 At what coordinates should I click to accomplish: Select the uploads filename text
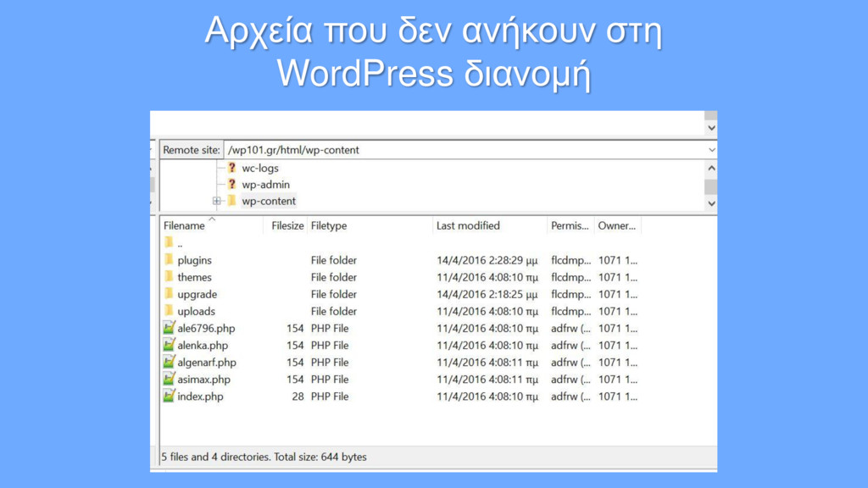click(196, 312)
